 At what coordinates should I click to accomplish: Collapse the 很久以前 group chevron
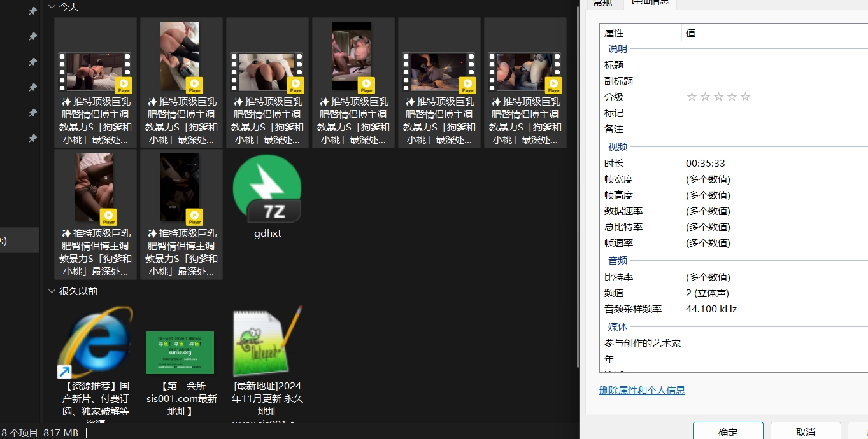(x=52, y=291)
